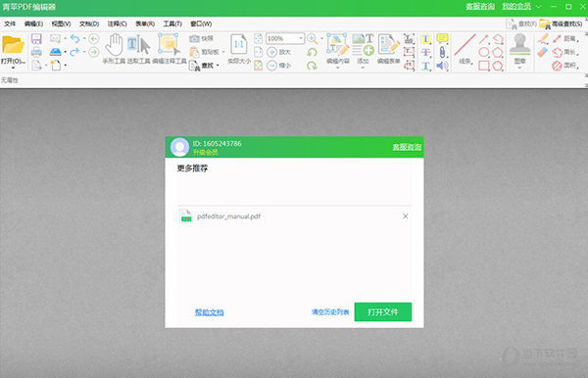The height and width of the screenshot is (378, 588).
Task: Expand the Stamp (图章) dropdown arrow
Action: (x=519, y=68)
